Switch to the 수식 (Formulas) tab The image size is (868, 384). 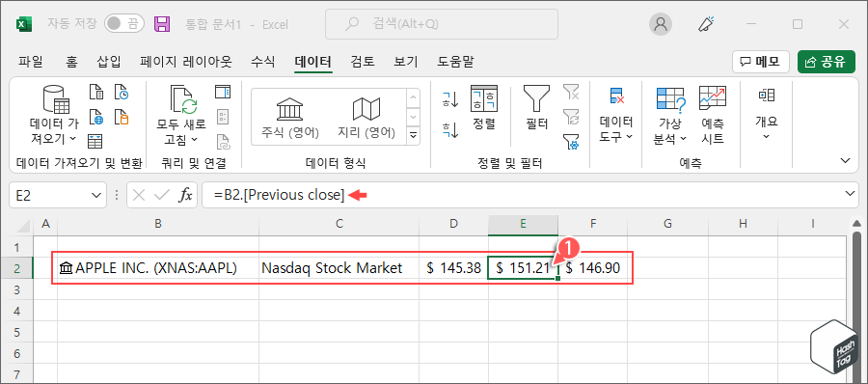tap(262, 61)
